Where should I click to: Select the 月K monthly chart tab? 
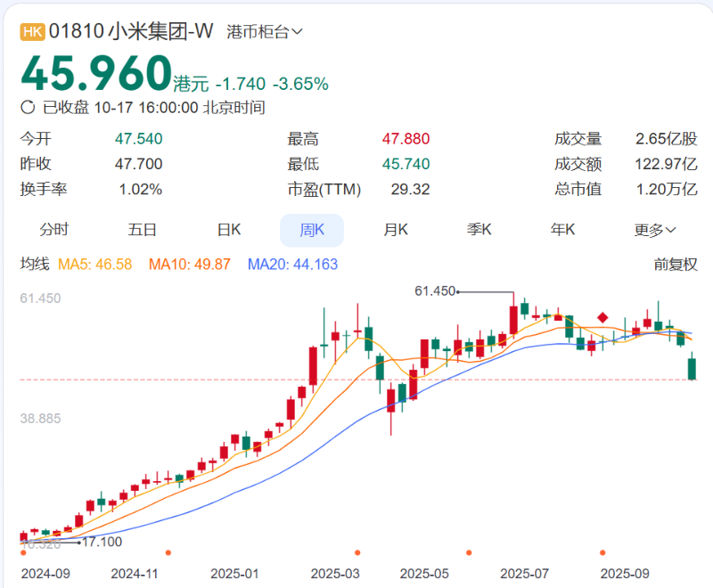click(x=395, y=229)
